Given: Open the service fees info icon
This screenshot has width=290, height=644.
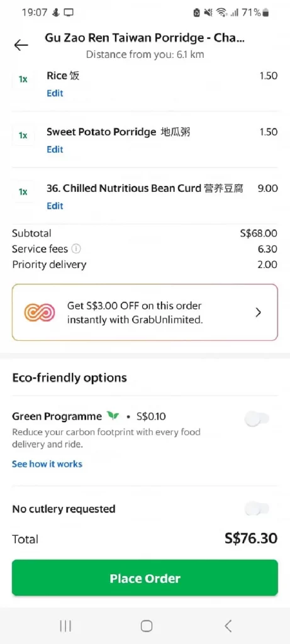Looking at the screenshot, I should [76, 249].
